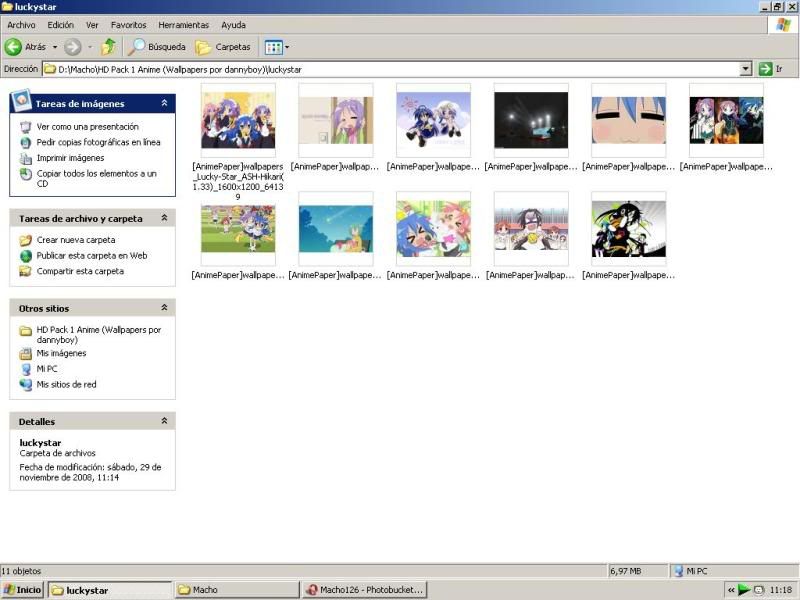Click the address bar folder icon
Image resolution: width=800 pixels, height=600 pixels.
tap(49, 69)
